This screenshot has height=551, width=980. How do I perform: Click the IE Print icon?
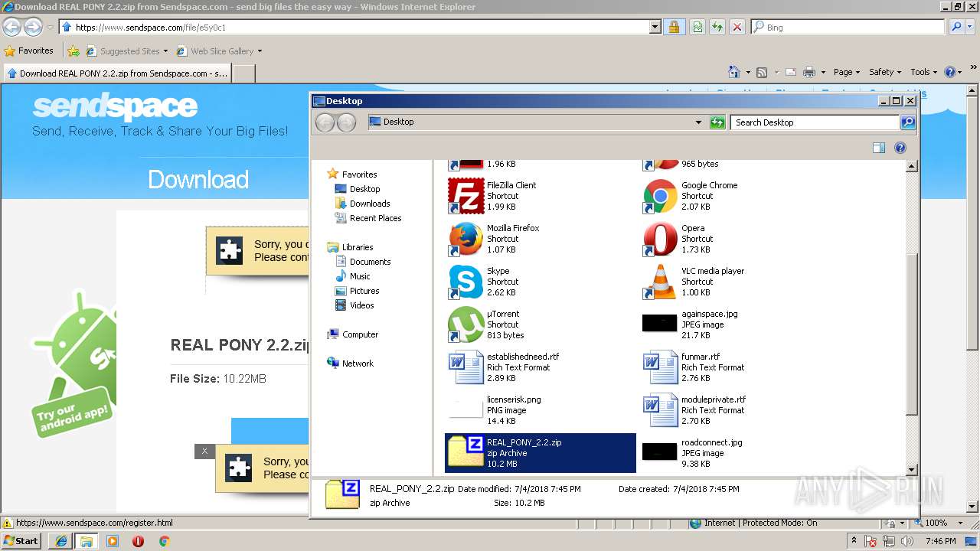809,72
